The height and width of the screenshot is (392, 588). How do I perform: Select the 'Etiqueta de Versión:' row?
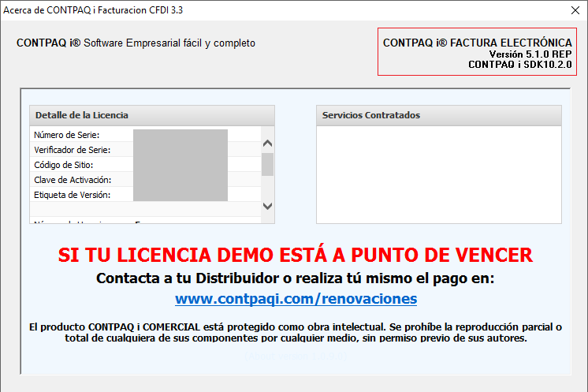[x=146, y=194]
